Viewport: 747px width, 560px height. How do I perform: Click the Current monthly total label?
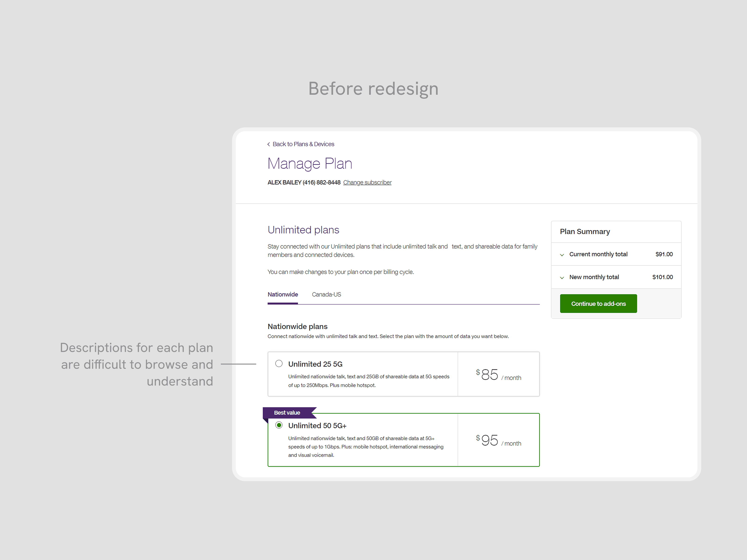[x=598, y=254]
